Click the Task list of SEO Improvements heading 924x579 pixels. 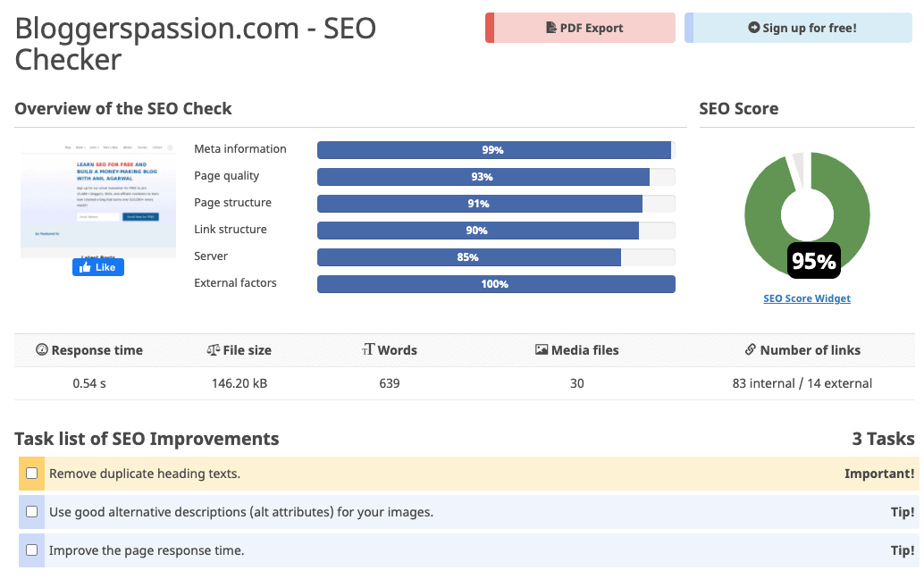147,439
